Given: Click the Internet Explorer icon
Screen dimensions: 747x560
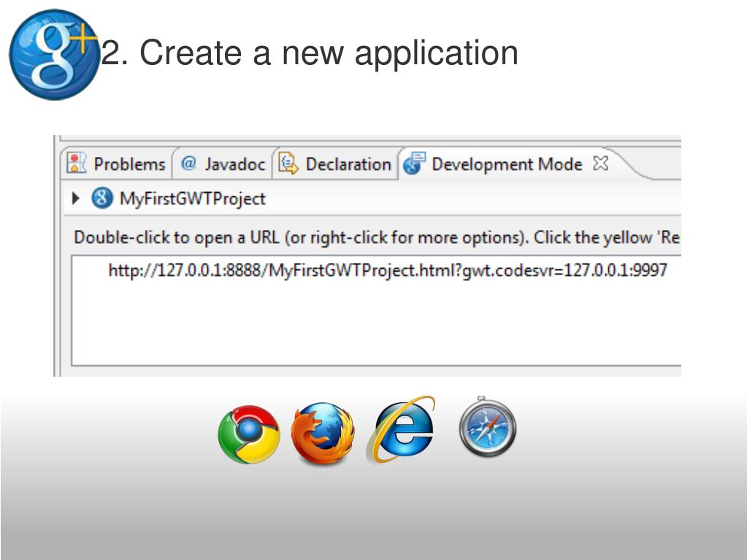Looking at the screenshot, I should click(x=401, y=429).
